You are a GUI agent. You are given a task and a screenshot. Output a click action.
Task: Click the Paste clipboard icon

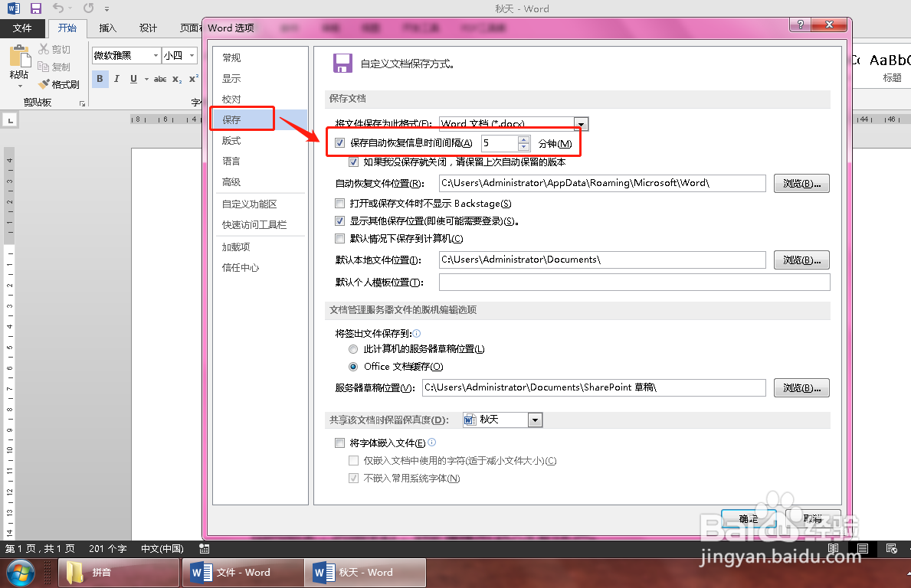tap(20, 57)
